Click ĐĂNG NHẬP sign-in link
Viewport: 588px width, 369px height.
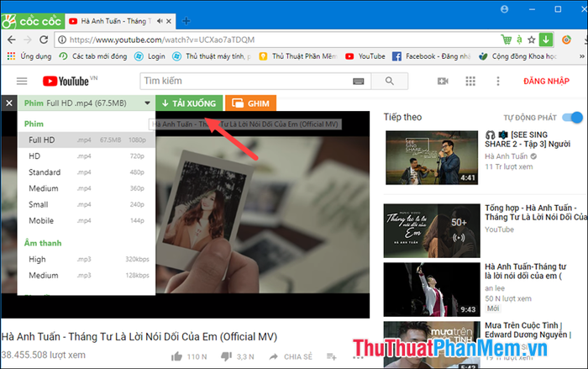pos(546,81)
